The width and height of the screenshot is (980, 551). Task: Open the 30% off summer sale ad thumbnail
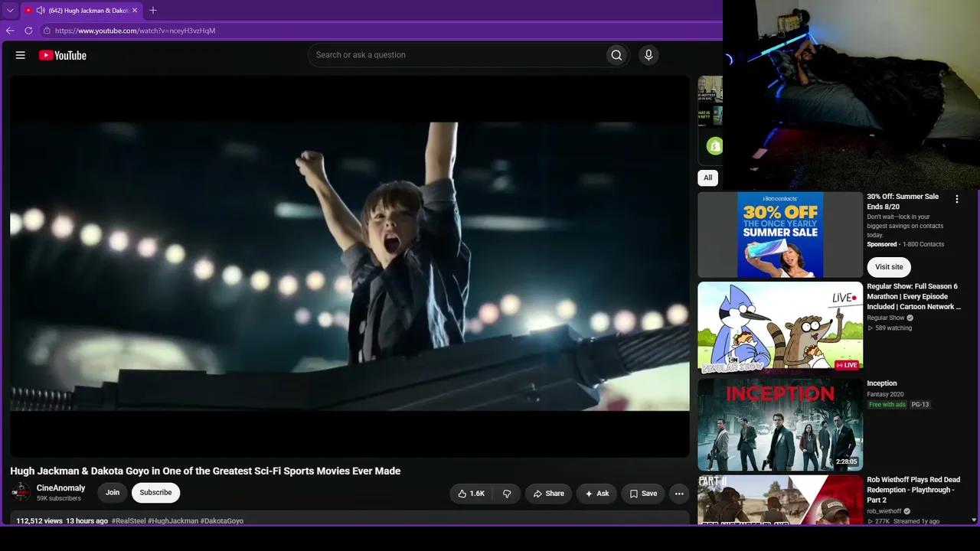pyautogui.click(x=780, y=234)
